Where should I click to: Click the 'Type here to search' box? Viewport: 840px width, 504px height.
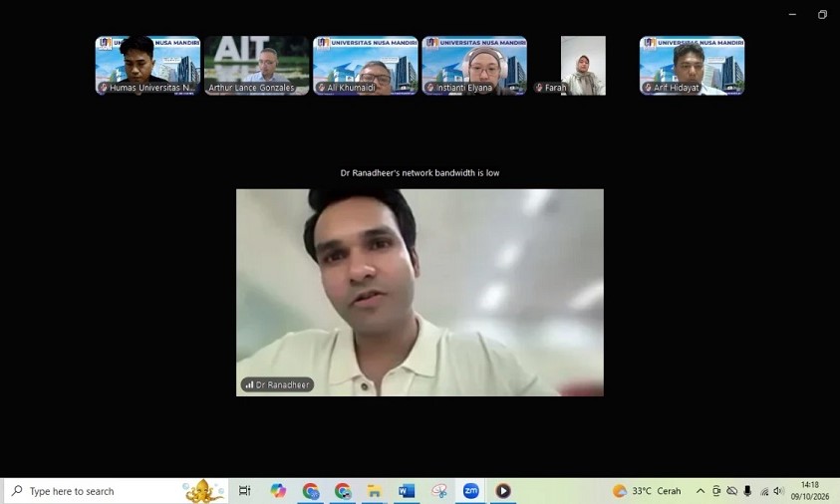click(x=117, y=491)
